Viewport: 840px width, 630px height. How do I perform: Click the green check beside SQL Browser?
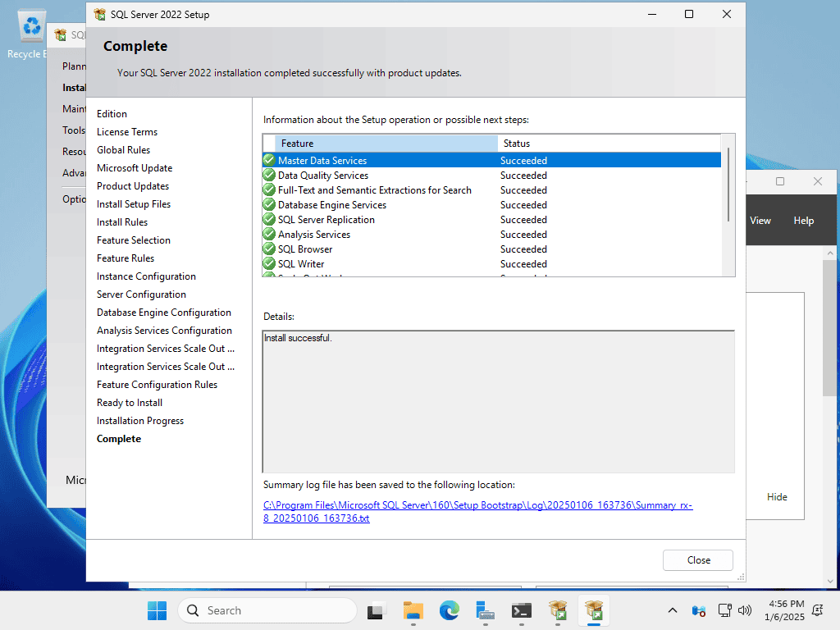coord(269,249)
